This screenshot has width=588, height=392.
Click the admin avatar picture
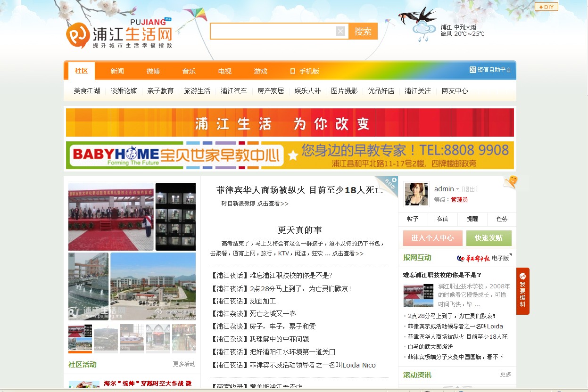416,195
